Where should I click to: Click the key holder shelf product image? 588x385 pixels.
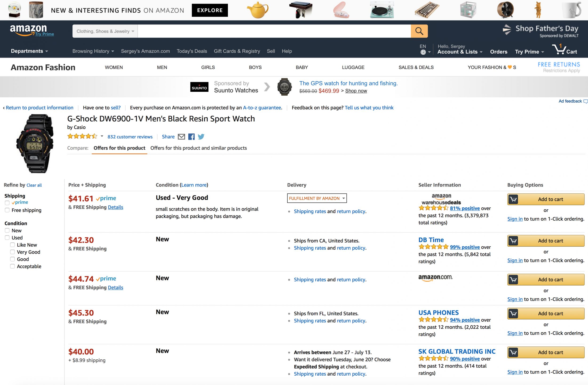point(301,10)
